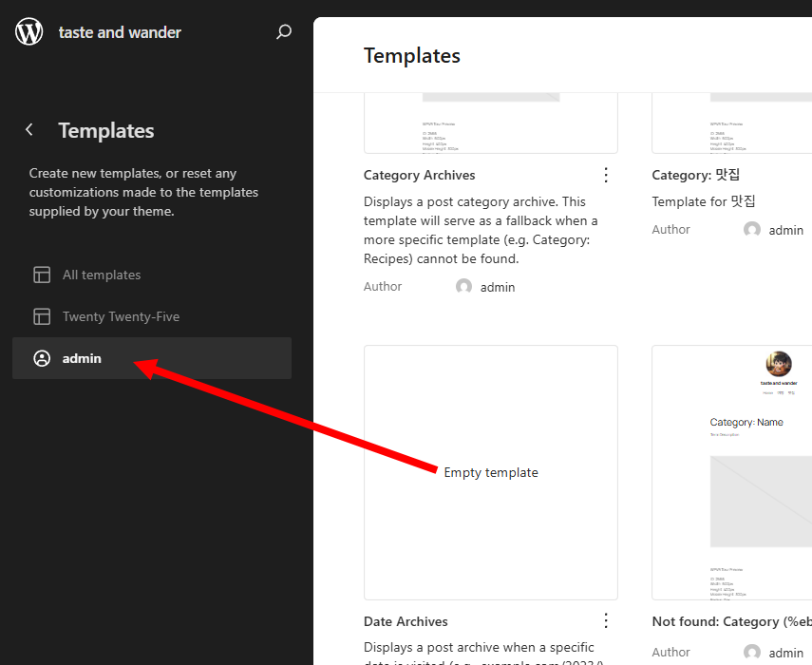
Task: Select the admin filter in sidebar
Action: (x=152, y=358)
